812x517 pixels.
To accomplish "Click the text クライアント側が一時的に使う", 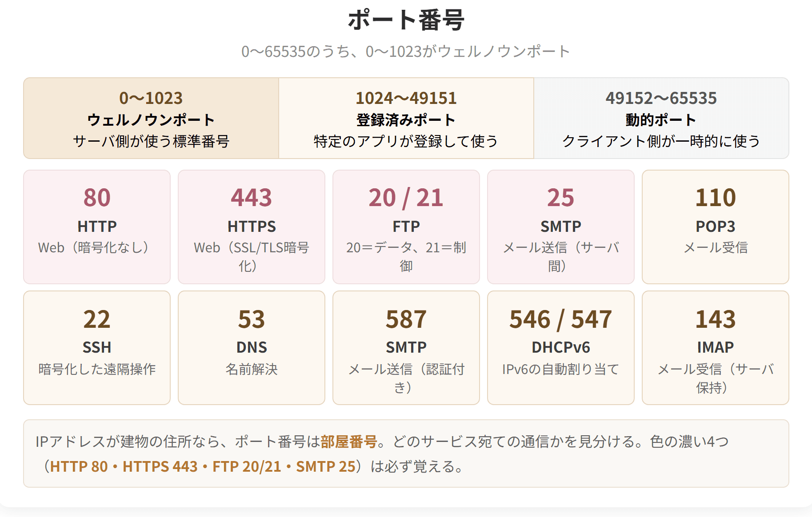I will pos(661,141).
